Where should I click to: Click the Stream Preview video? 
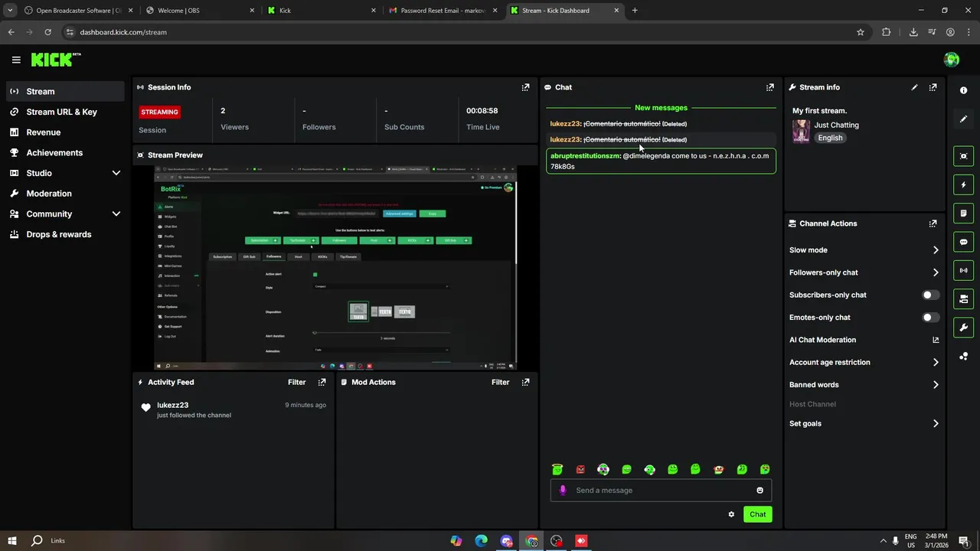[x=335, y=268]
